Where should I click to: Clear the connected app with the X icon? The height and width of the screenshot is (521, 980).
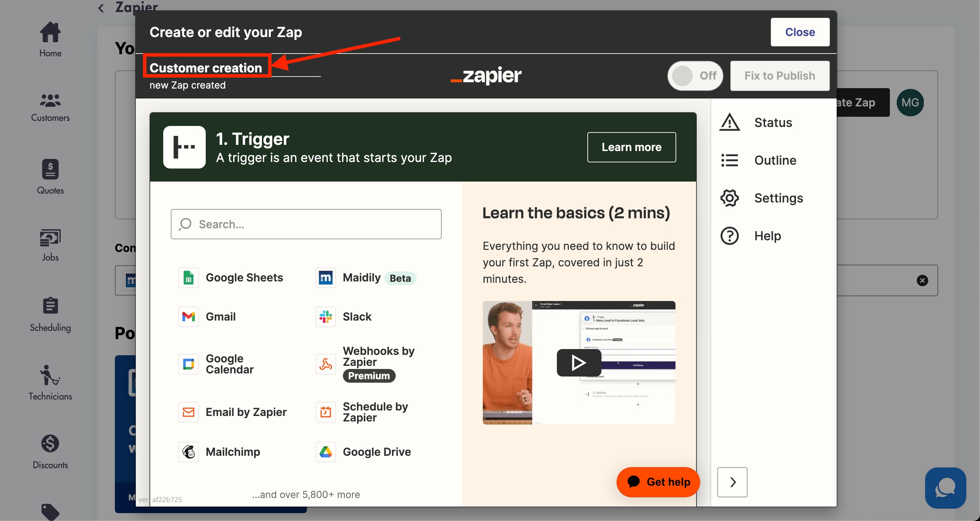tap(922, 280)
